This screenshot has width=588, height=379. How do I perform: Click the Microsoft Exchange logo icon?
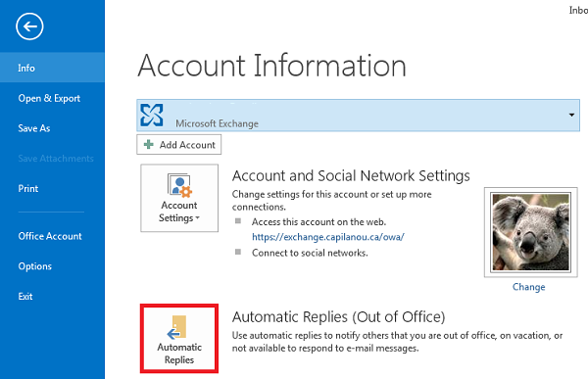(x=152, y=116)
